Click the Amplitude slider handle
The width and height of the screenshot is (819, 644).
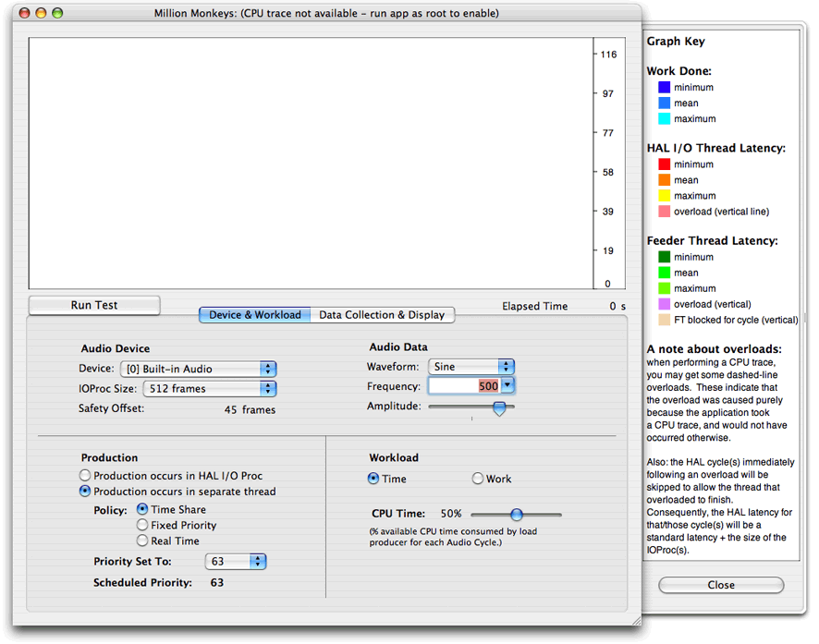tap(499, 407)
